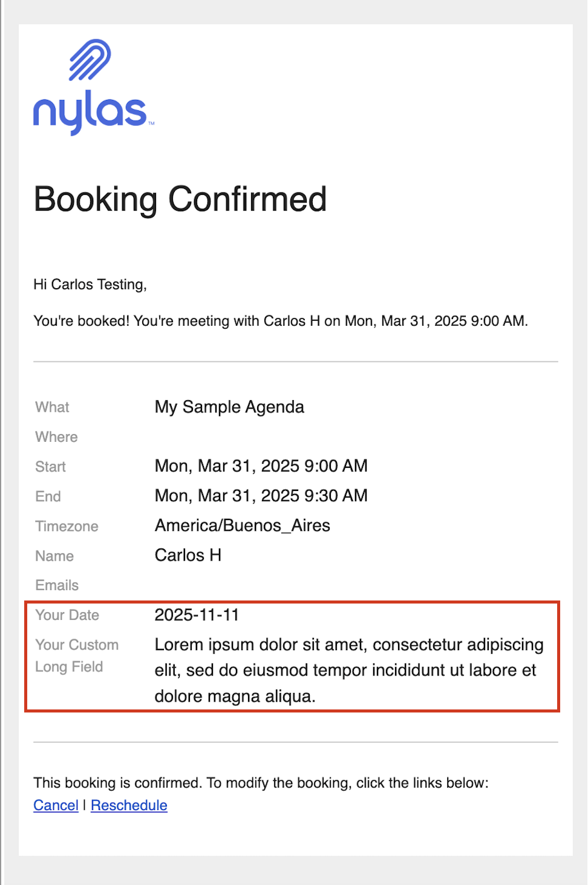Click the Lorem ipsum long field text
The width and height of the screenshot is (588, 885).
coord(349,671)
